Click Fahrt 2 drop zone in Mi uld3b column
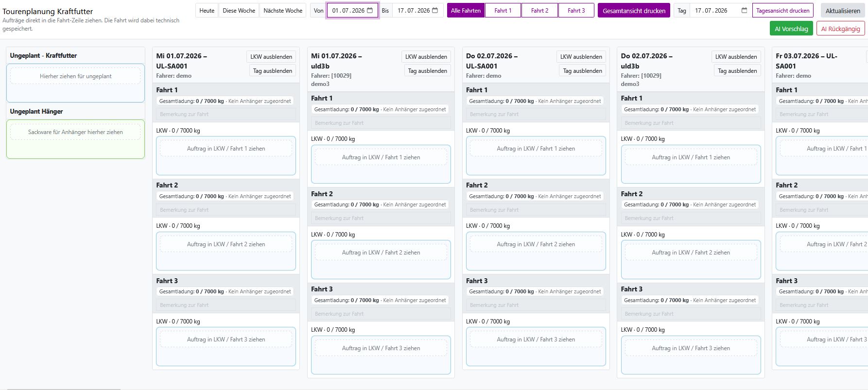Viewport: 868px width, 390px height. (381, 259)
